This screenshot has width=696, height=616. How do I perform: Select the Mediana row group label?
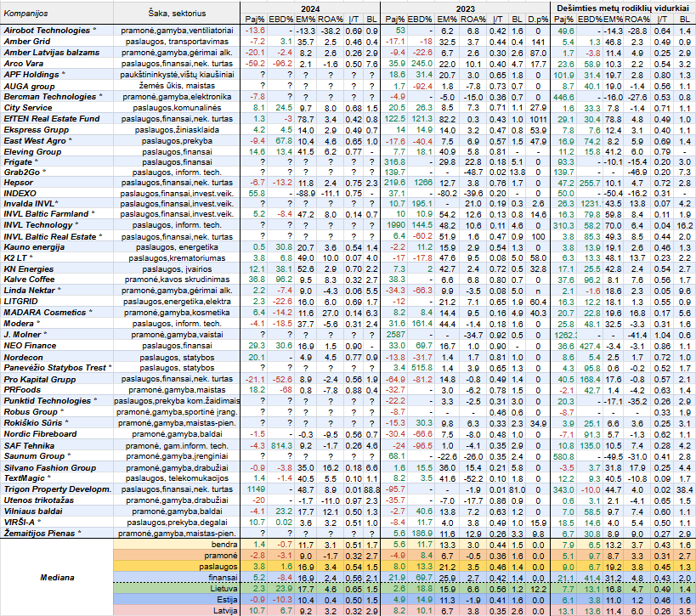[x=57, y=578]
